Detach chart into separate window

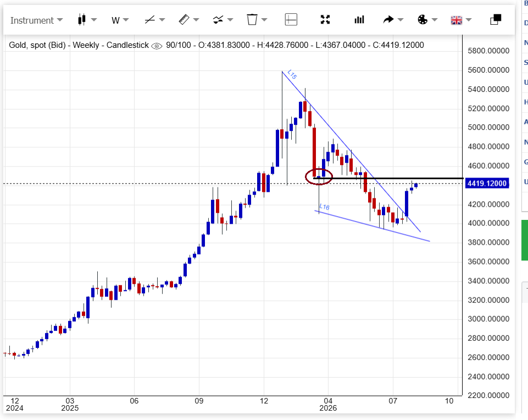click(x=496, y=20)
